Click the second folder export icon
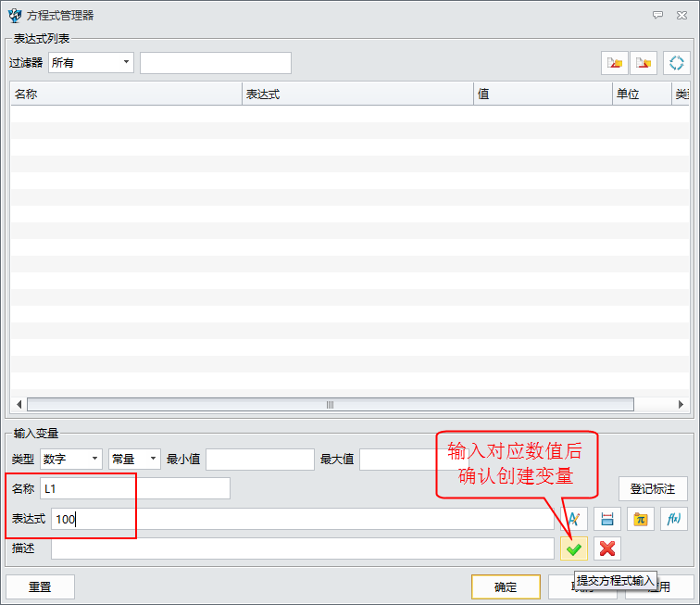 click(x=644, y=63)
